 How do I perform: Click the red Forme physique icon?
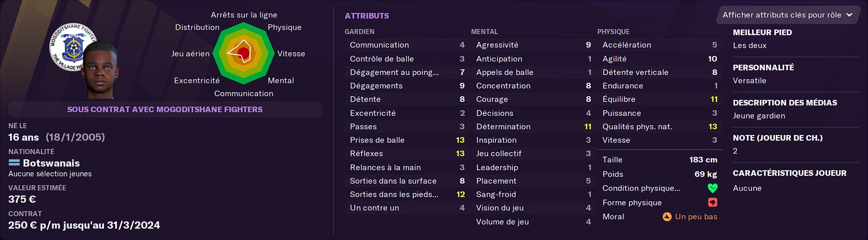pos(713,202)
